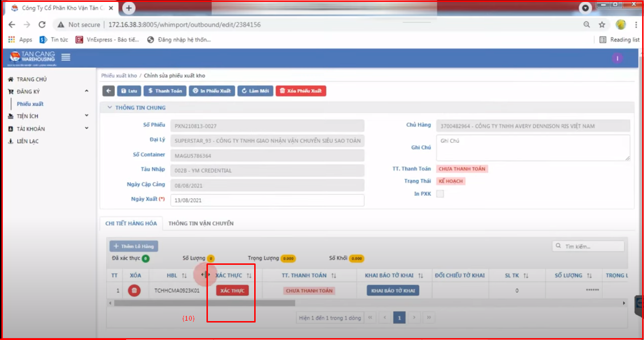This screenshot has width=644, height=340.
Task: Click the horizontal scrollbar under the table
Action: 204,303
